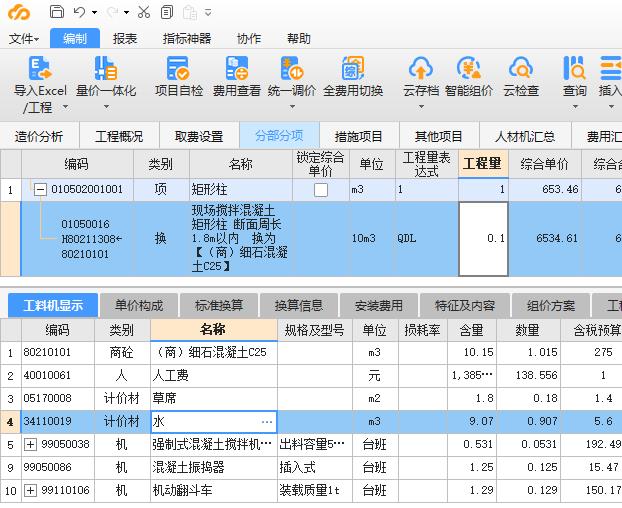Click the 查询 magnifier icon
The height and width of the screenshot is (508, 622).
574,69
